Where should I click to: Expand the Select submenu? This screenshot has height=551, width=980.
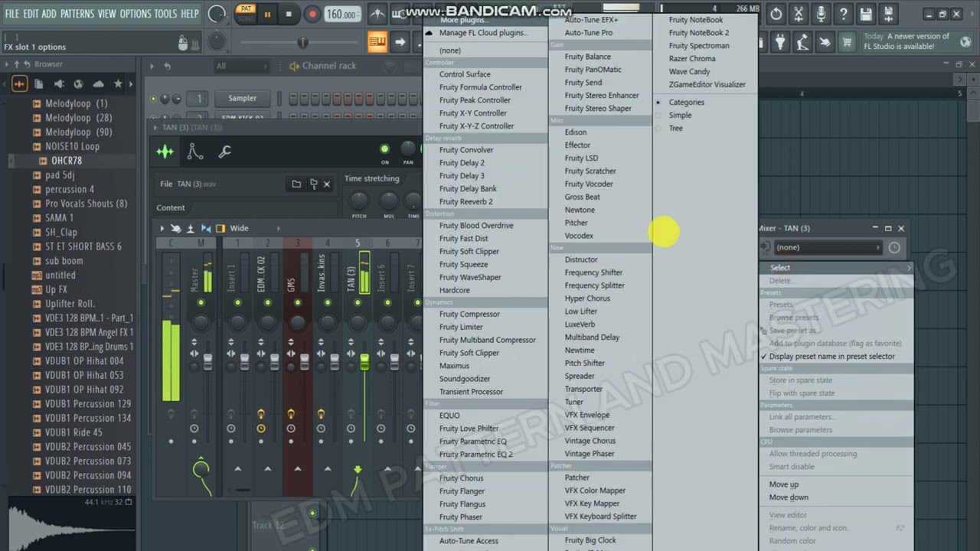click(836, 267)
